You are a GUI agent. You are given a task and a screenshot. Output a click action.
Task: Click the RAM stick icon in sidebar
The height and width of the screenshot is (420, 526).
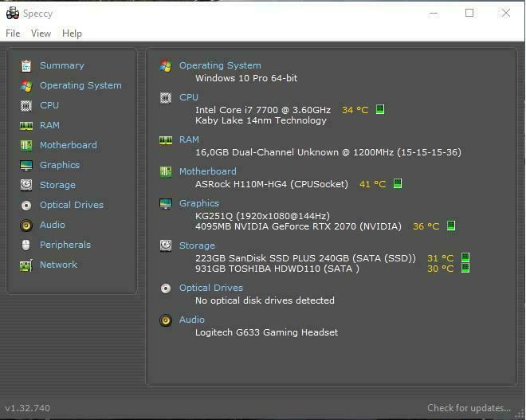(26, 125)
